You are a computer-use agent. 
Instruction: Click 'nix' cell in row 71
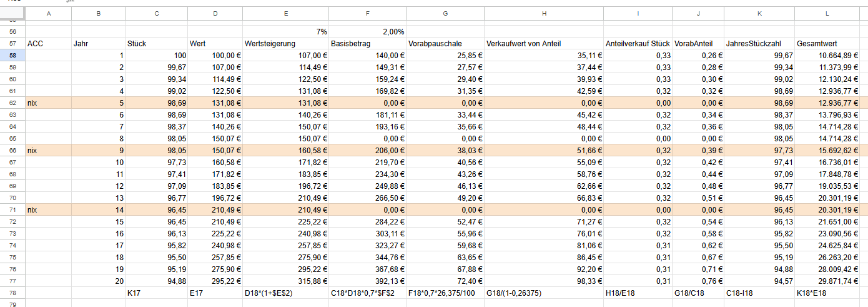pos(48,210)
